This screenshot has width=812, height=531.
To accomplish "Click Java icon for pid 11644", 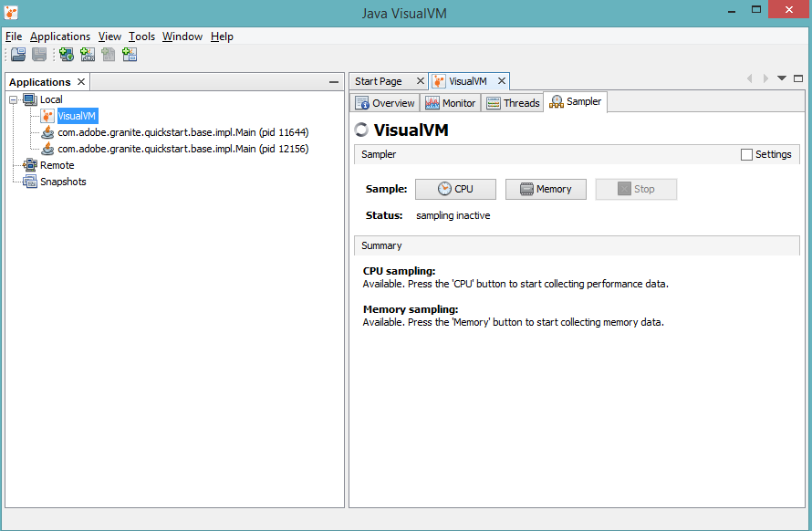I will click(x=47, y=132).
